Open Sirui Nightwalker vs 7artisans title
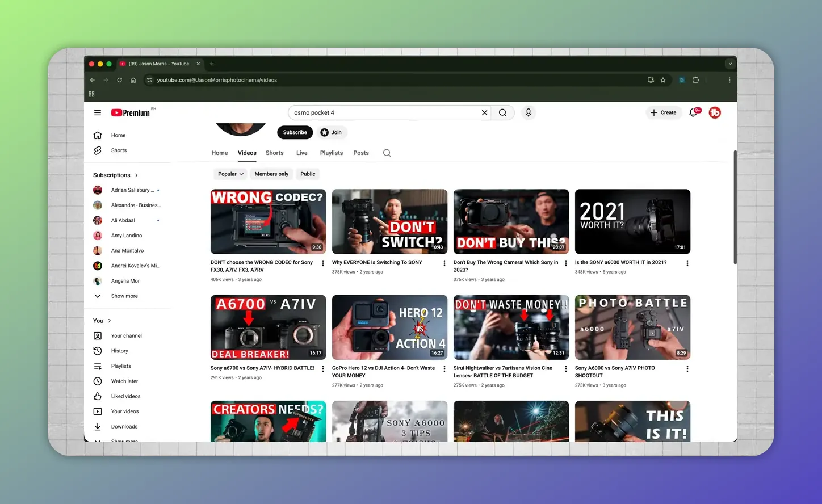Image resolution: width=822 pixels, height=504 pixels. click(x=503, y=372)
